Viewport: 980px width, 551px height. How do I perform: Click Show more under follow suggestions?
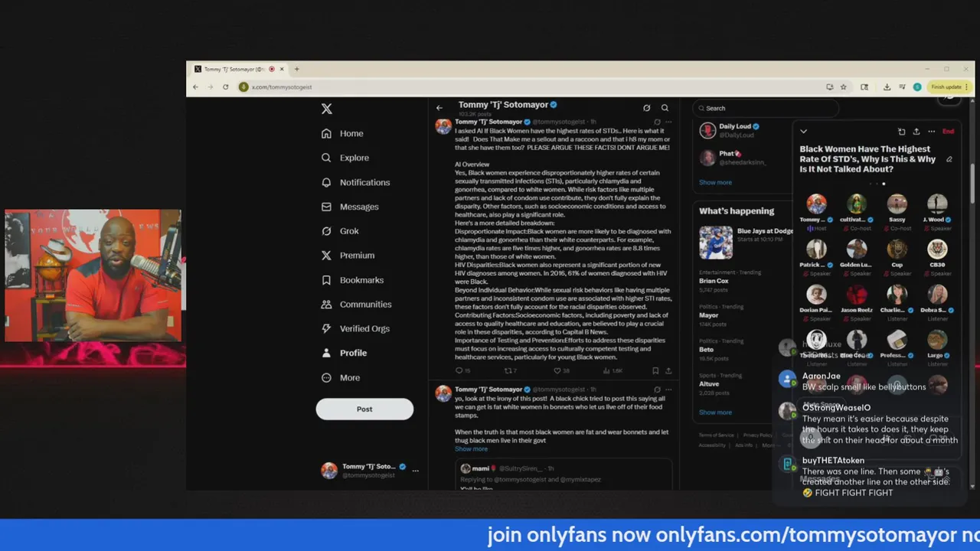(715, 182)
